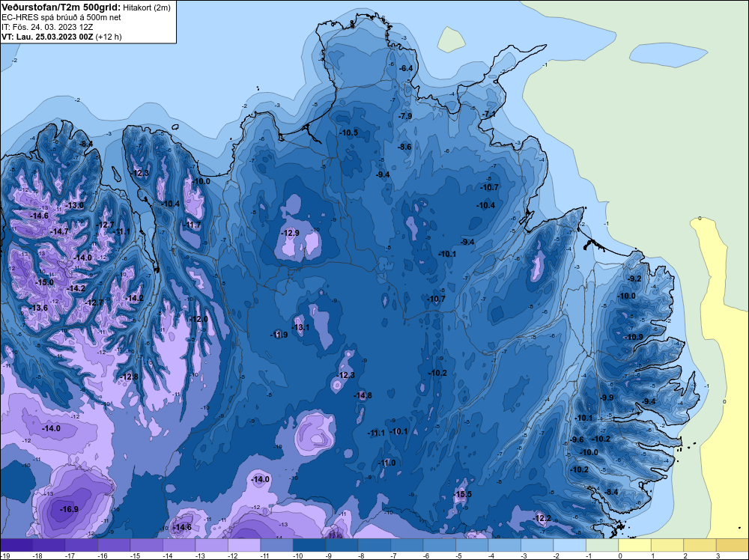The width and height of the screenshot is (749, 560).
Task: Click the -12.0 temperature label
Action: point(198,319)
